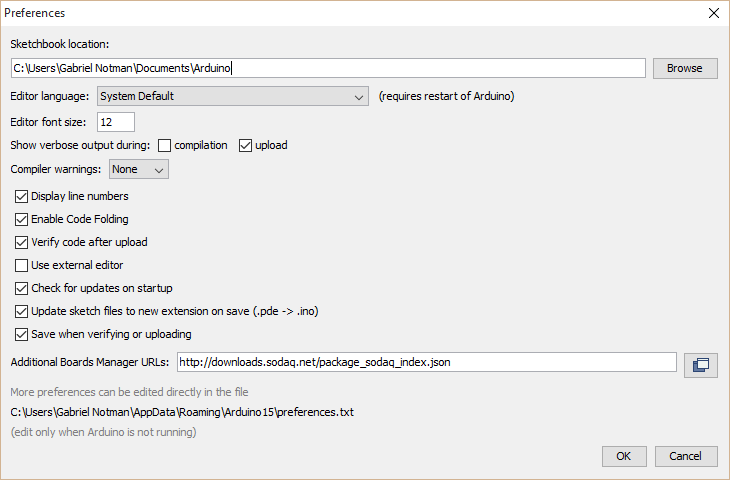
Task: Click the '(requires restart of Arduino)' note
Action: pos(446,96)
